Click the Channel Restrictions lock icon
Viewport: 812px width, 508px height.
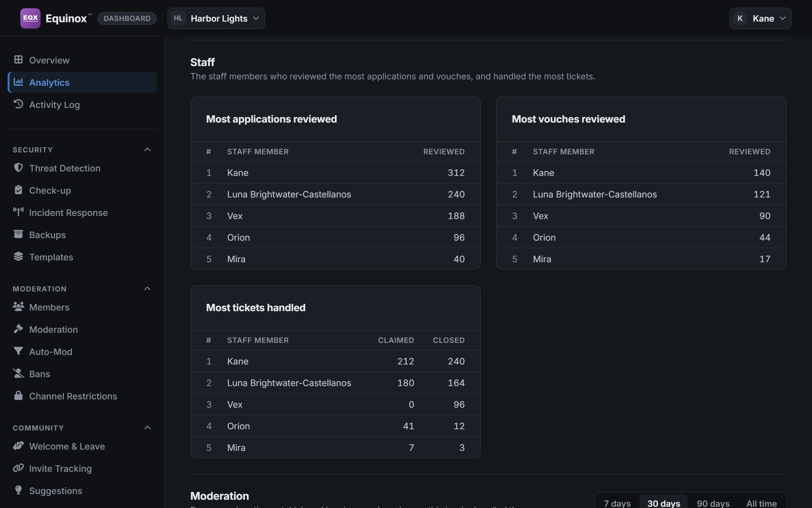18,395
